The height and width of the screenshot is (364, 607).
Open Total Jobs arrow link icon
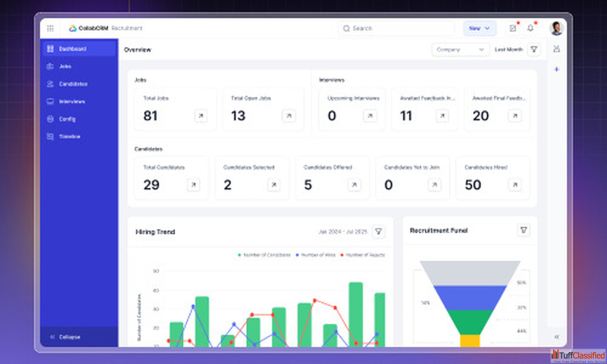tap(201, 116)
